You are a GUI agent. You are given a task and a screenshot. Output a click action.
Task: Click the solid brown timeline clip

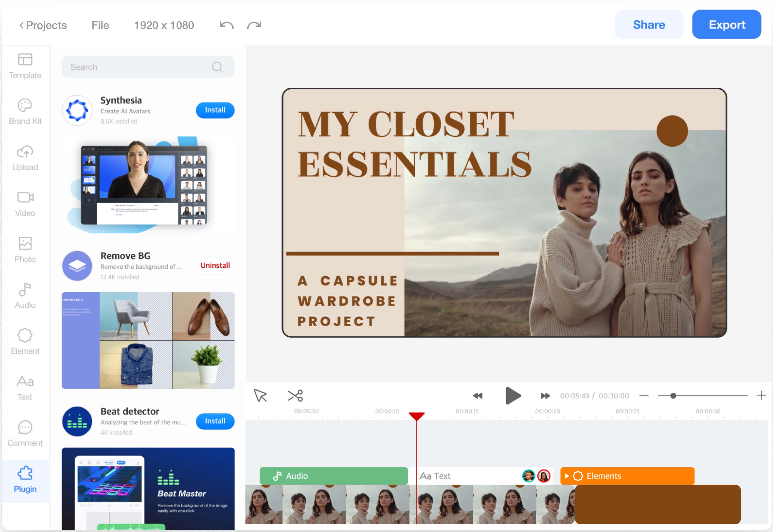658,504
